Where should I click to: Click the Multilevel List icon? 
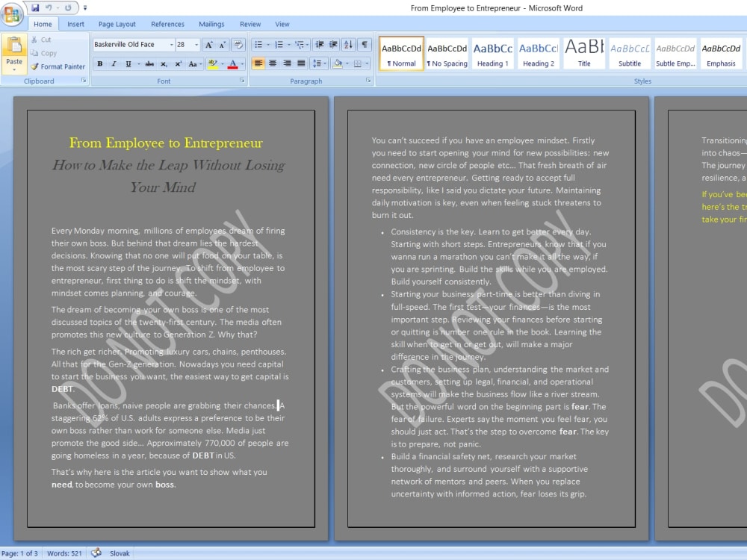[x=300, y=45]
